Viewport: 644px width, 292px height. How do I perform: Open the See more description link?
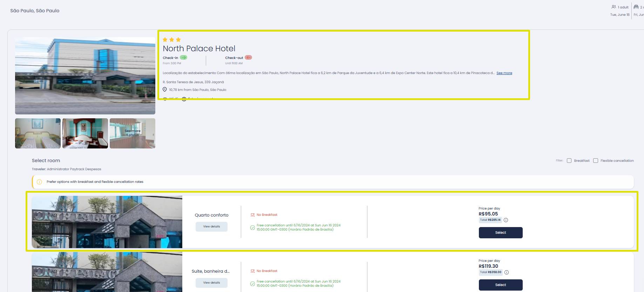click(x=504, y=73)
